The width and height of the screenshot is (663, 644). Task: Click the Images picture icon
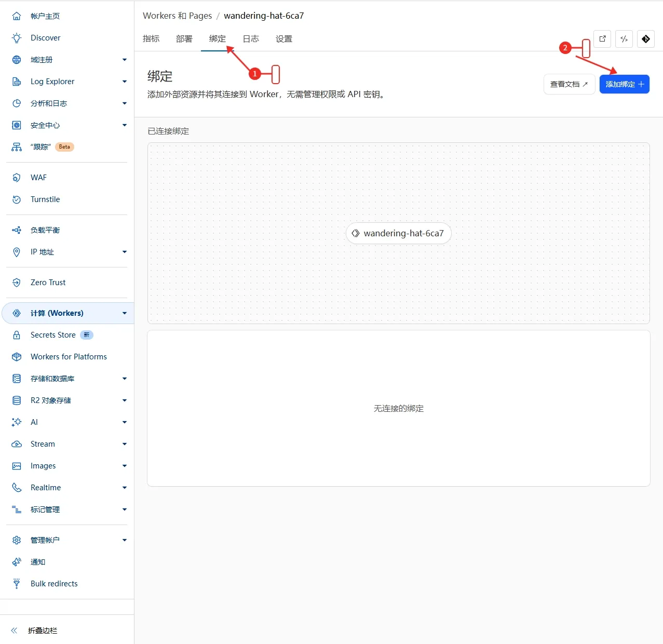point(17,466)
